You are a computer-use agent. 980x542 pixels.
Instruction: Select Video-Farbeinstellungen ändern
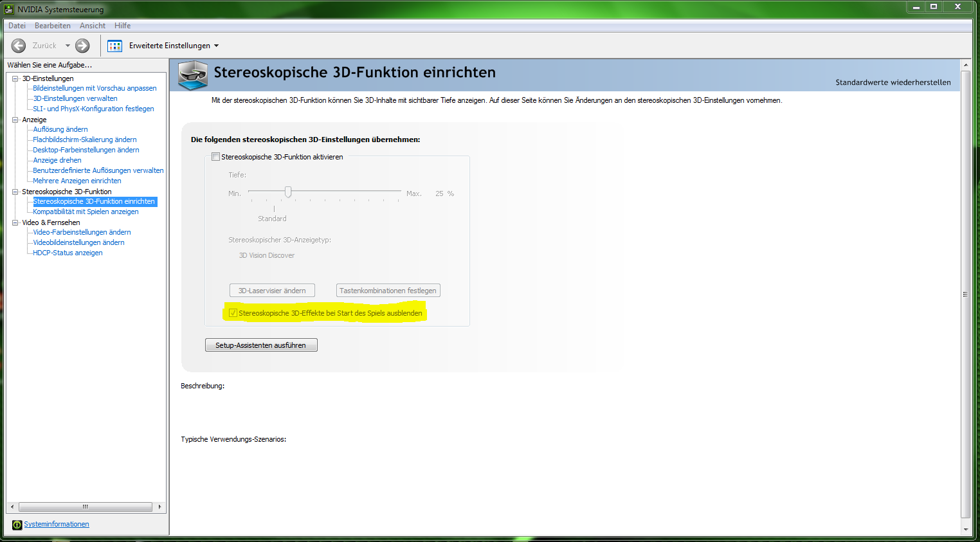pos(82,232)
